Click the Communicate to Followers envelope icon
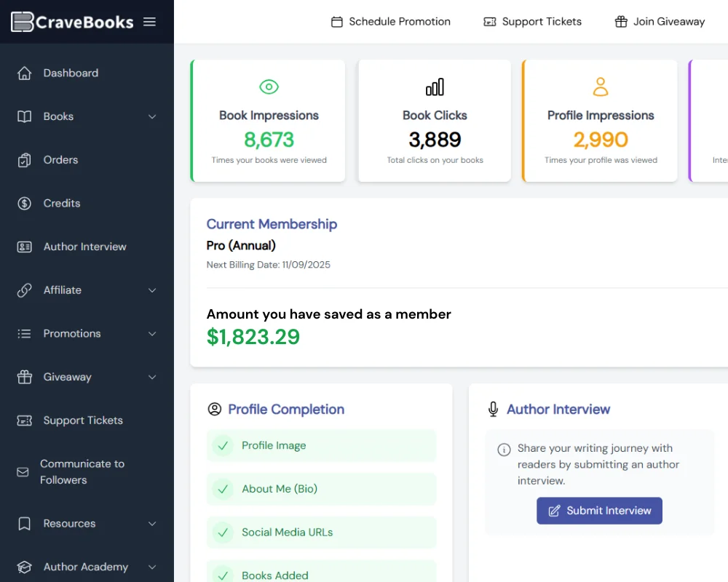This screenshot has height=582, width=728. pyautogui.click(x=23, y=472)
